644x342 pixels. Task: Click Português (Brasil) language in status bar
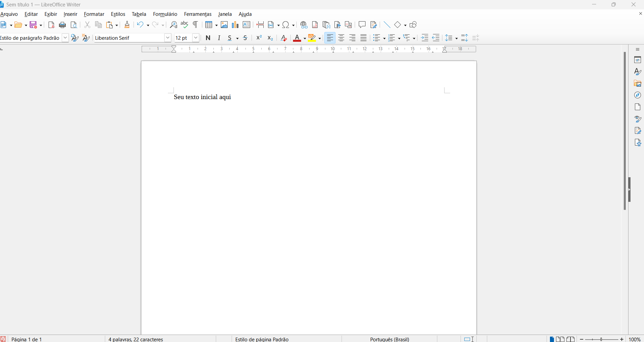[389, 339]
